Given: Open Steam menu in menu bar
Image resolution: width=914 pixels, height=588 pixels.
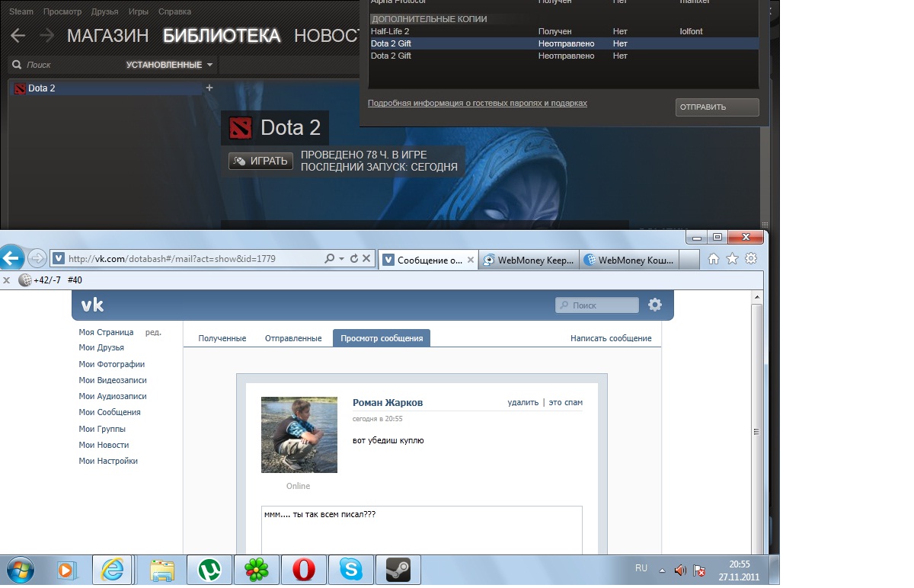Looking at the screenshot, I should 21,12.
